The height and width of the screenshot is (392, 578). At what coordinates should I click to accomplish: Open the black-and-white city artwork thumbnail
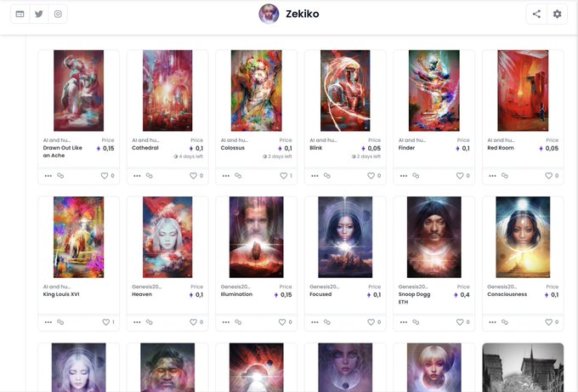tap(523, 367)
